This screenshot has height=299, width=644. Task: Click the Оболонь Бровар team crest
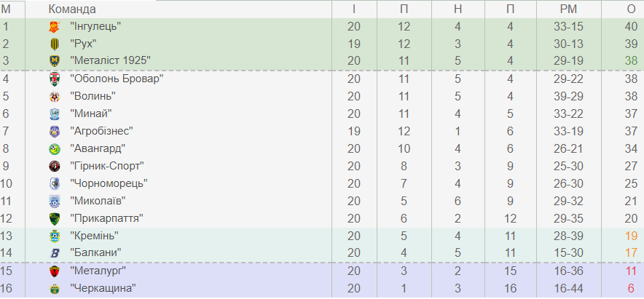tap(53, 79)
